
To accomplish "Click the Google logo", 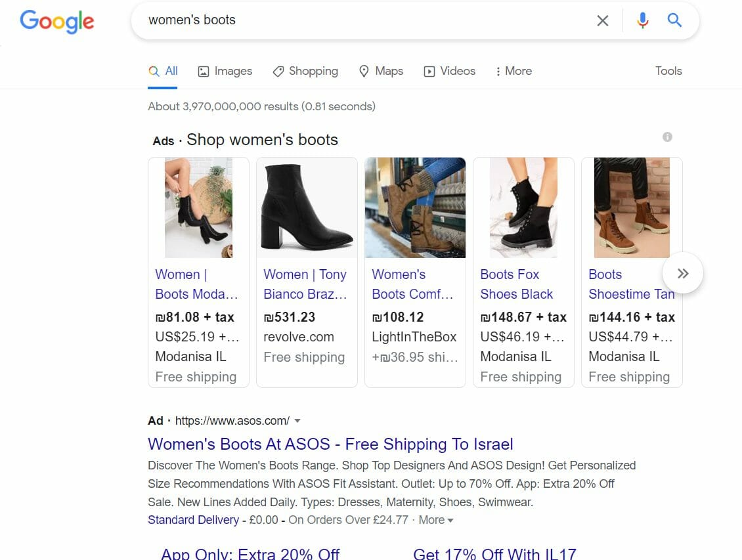I will (x=56, y=22).
